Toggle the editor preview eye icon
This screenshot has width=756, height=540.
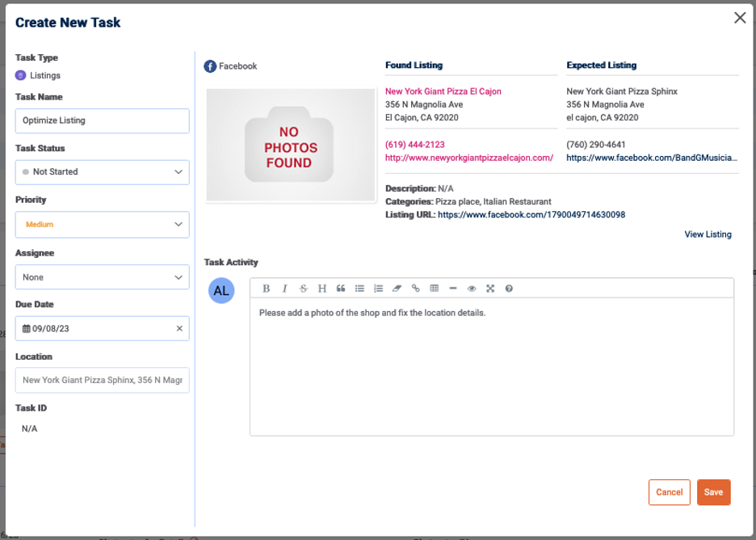472,289
